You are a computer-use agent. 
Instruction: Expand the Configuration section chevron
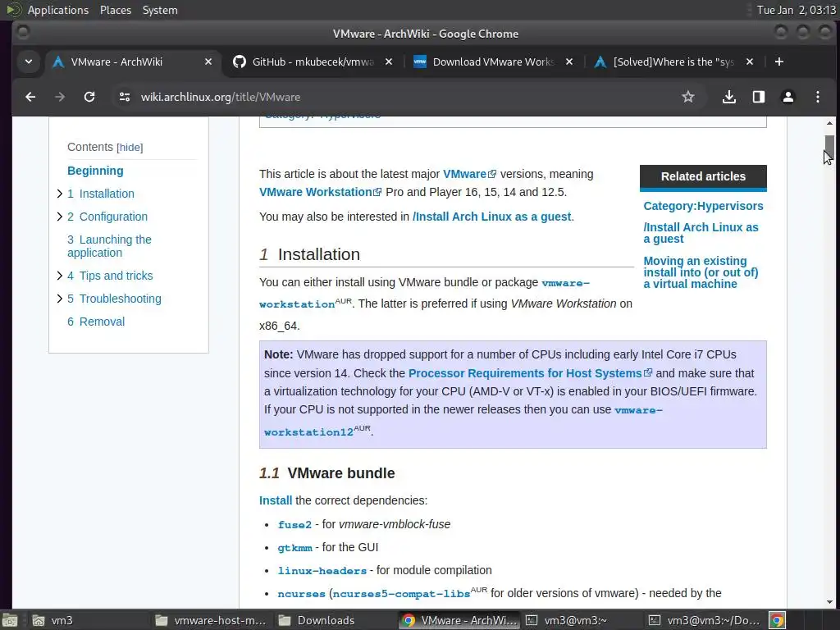(x=59, y=217)
